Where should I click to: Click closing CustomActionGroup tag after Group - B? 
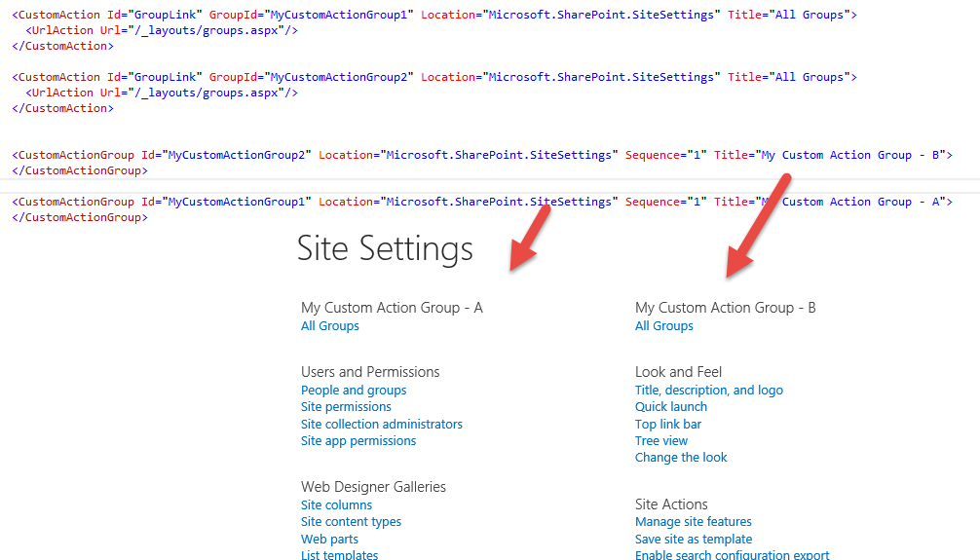point(80,170)
